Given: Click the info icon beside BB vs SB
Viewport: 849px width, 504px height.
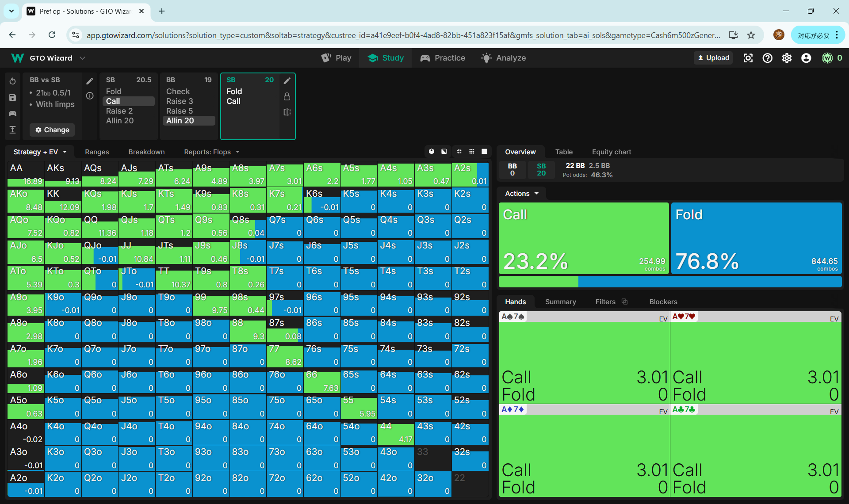Looking at the screenshot, I should [90, 96].
